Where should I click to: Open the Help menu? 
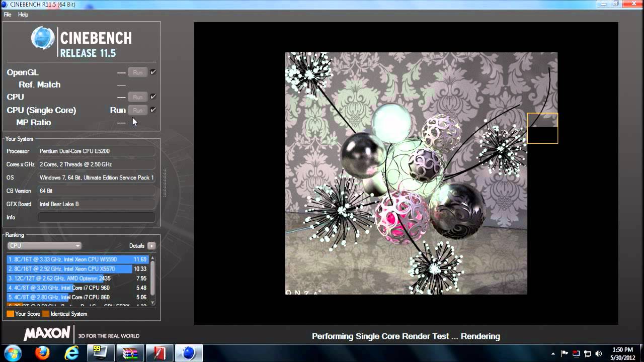pos(23,15)
